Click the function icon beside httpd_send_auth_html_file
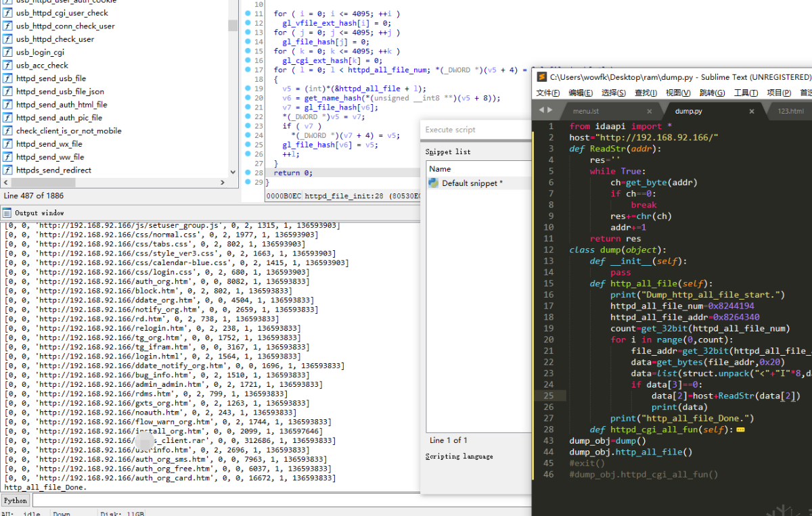 (x=7, y=105)
